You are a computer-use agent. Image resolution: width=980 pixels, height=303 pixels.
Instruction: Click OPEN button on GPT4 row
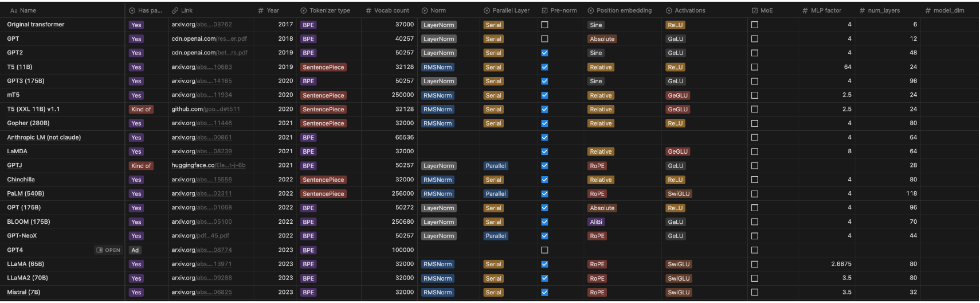pyautogui.click(x=108, y=250)
